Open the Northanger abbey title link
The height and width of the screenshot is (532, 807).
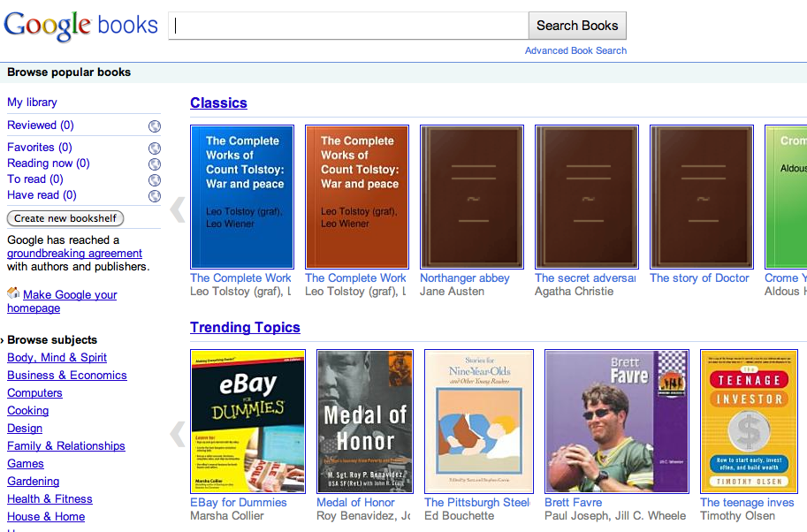click(x=465, y=278)
